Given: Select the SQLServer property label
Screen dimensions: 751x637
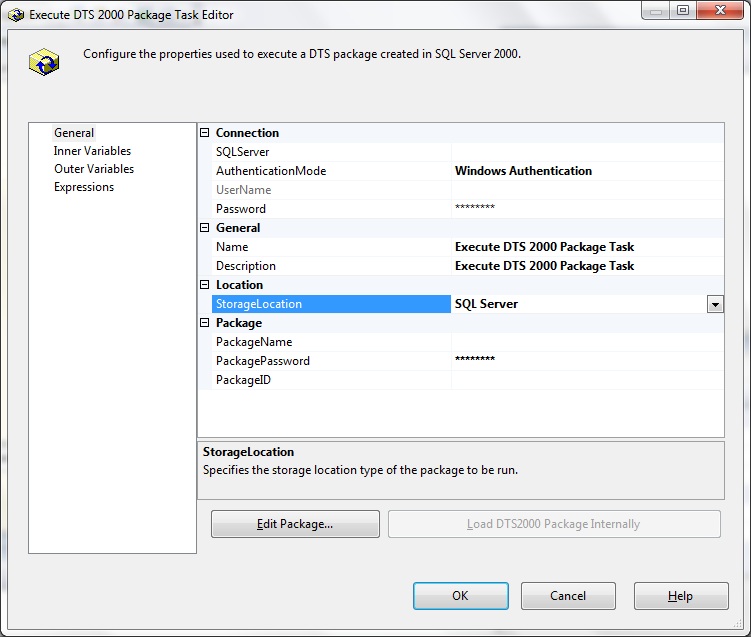Looking at the screenshot, I should pos(242,152).
